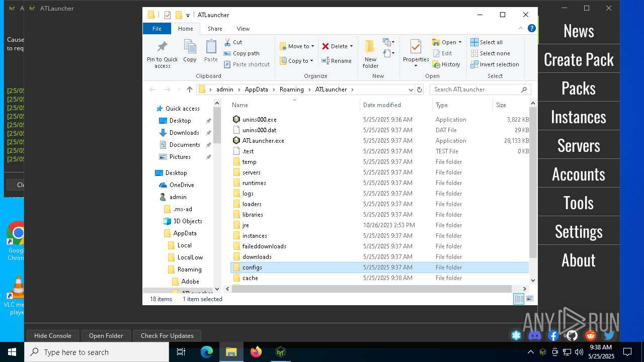The height and width of the screenshot is (362, 644).
Task: Switch to the View ribbon tab
Action: coord(243,29)
